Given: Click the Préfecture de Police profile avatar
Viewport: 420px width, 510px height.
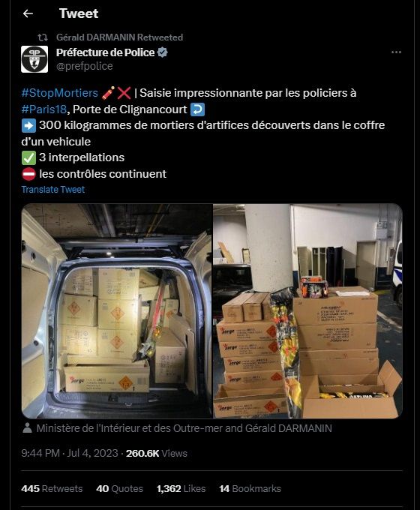Looking at the screenshot, I should 34,59.
